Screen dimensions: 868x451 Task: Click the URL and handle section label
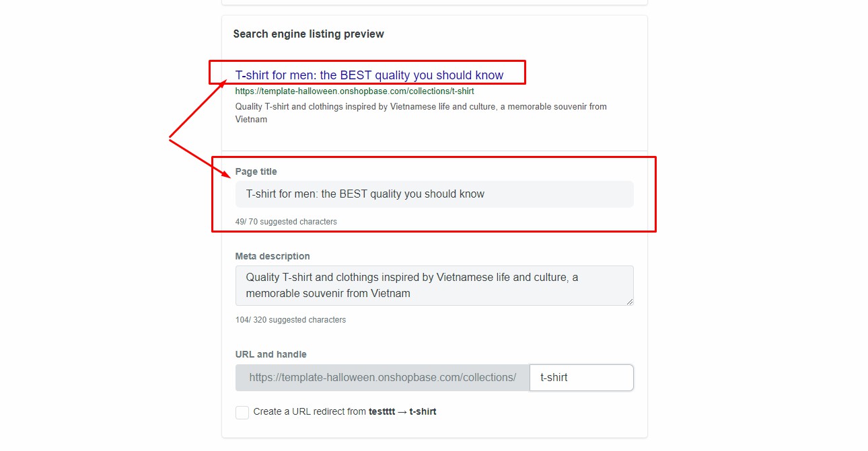270,354
